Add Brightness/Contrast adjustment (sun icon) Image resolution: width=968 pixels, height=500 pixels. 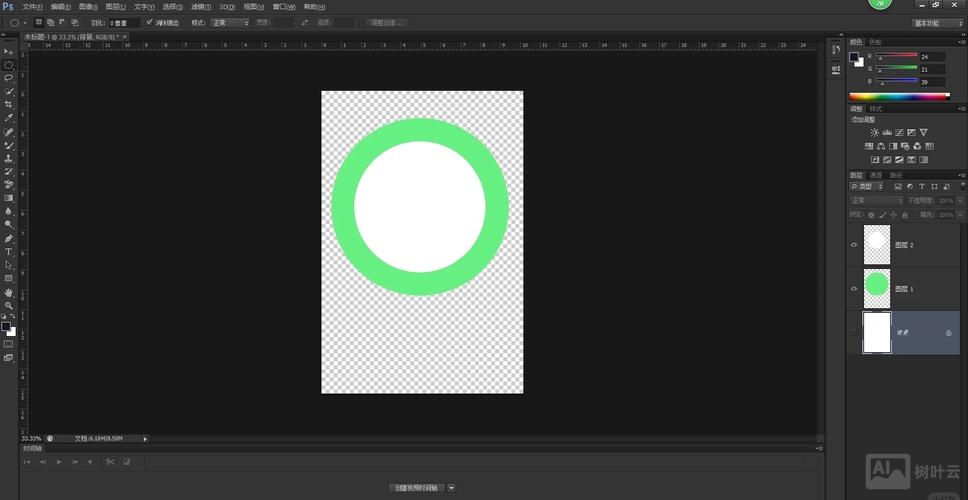click(874, 132)
